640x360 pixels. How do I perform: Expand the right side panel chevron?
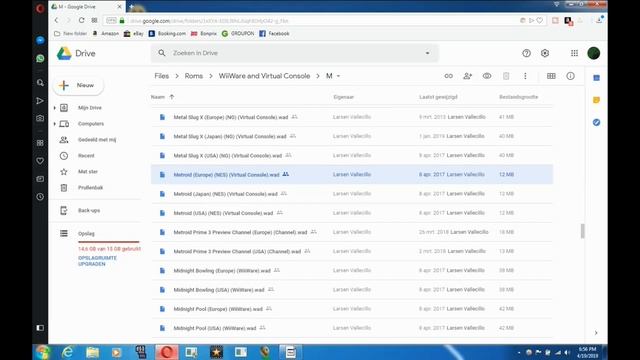596,333
